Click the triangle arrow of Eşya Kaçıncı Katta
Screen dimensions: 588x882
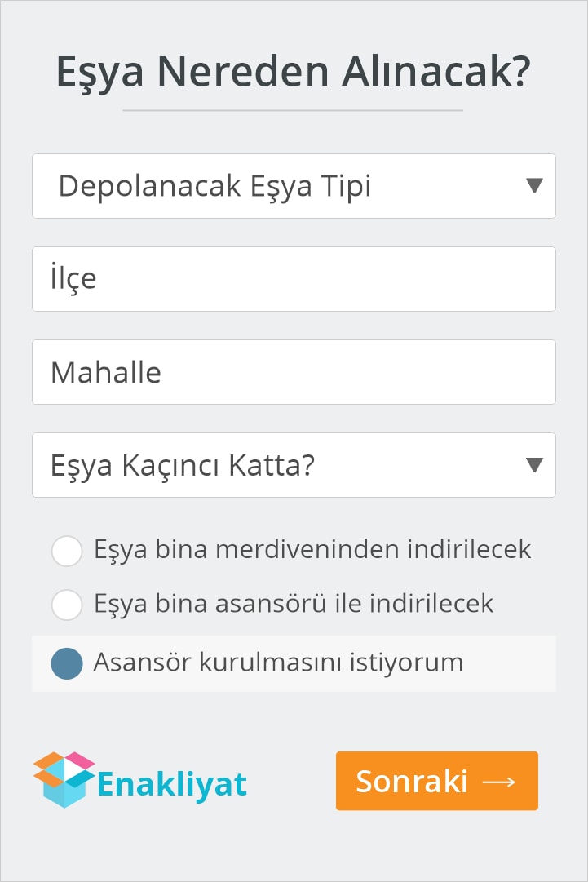coord(534,464)
